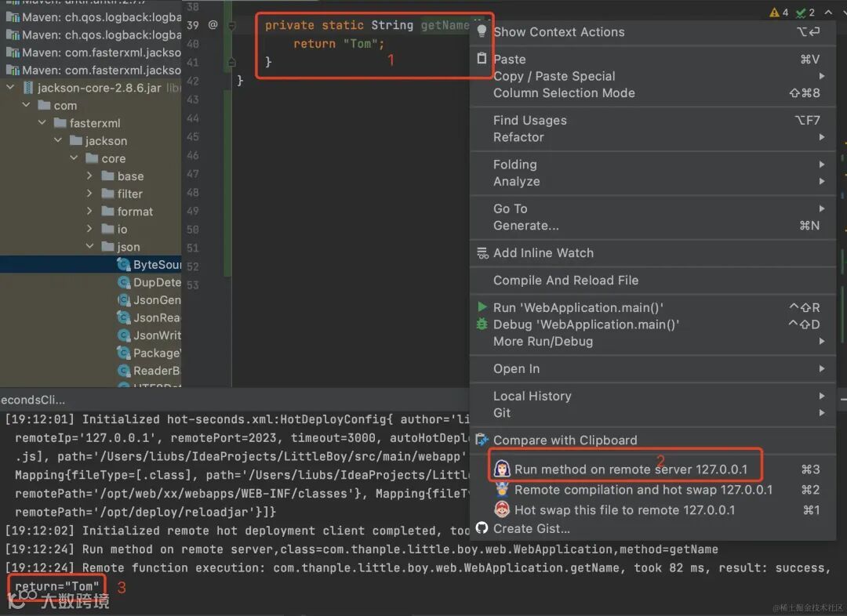The height and width of the screenshot is (616, 847).
Task: Click the ReaderB class icon
Action: tap(124, 371)
